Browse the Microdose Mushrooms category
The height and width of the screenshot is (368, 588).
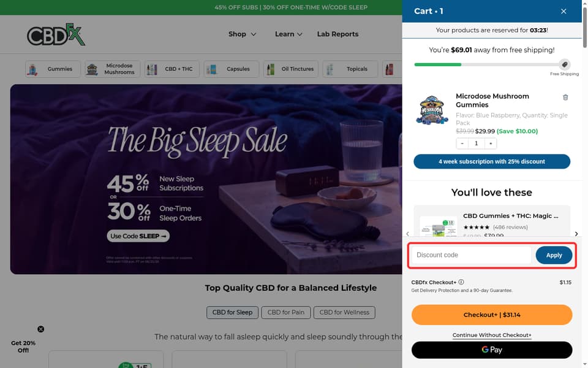click(x=113, y=69)
